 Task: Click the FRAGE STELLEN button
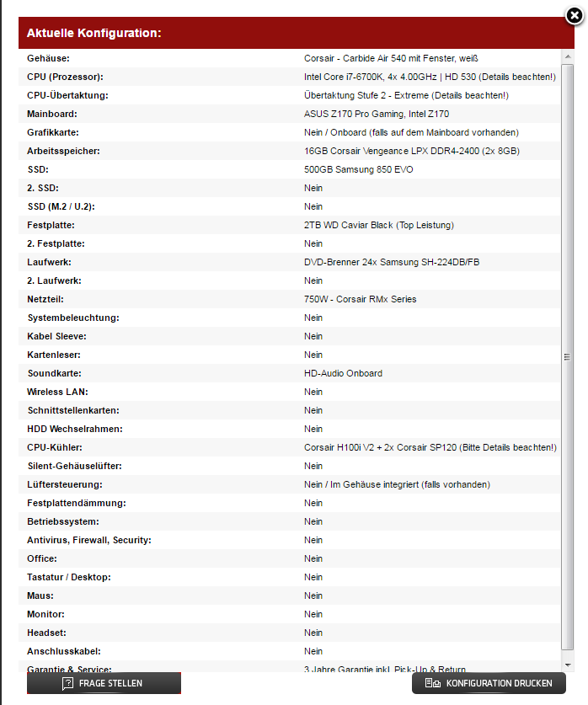(104, 683)
